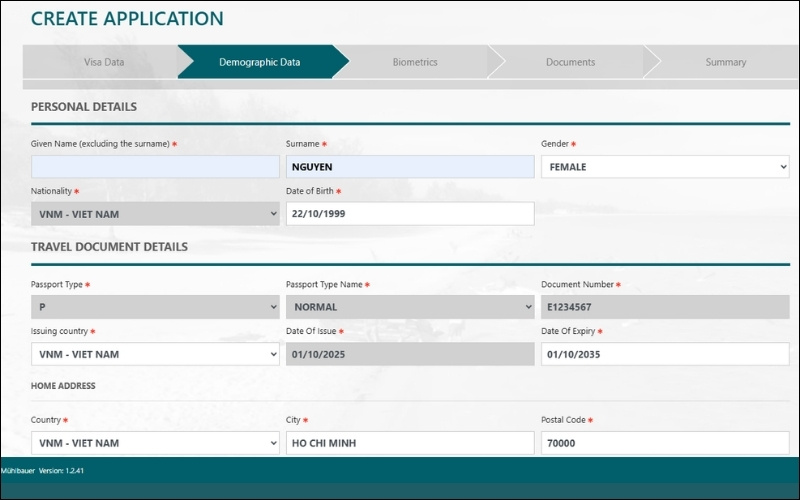Jump to the Summary step tab
This screenshot has width=800, height=500.
[725, 62]
